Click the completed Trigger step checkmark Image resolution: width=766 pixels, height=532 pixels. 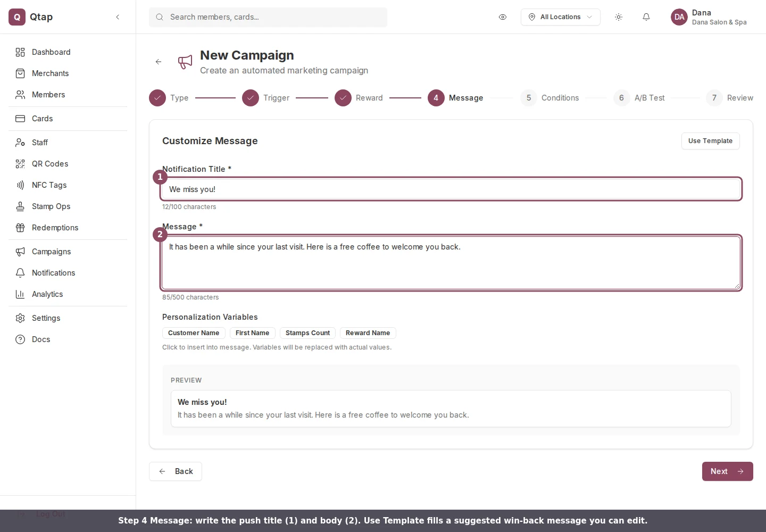pyautogui.click(x=251, y=98)
